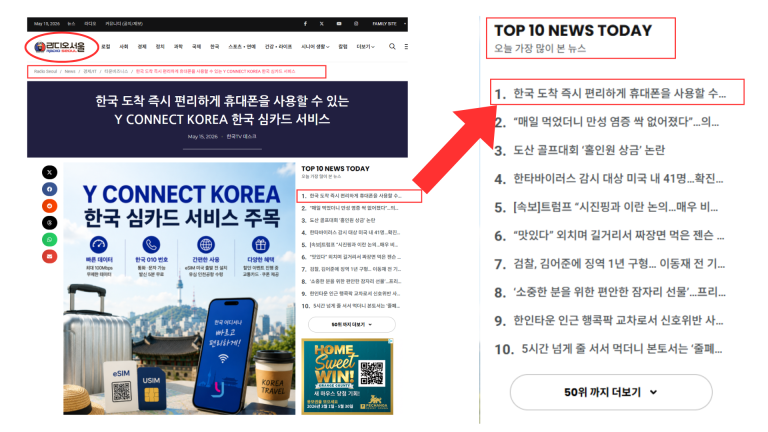The height and width of the screenshot is (432, 768).
Task: Click the search magnifier icon
Action: (x=392, y=47)
